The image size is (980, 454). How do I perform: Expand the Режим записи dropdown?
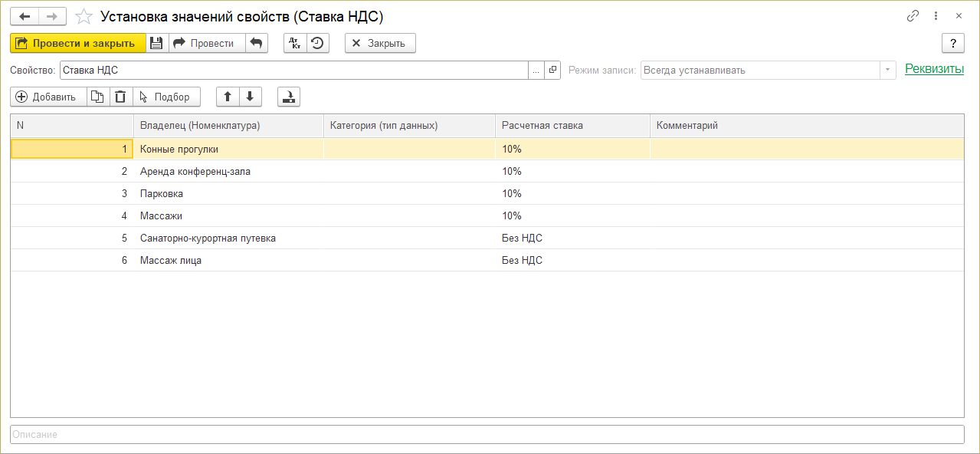click(x=887, y=70)
